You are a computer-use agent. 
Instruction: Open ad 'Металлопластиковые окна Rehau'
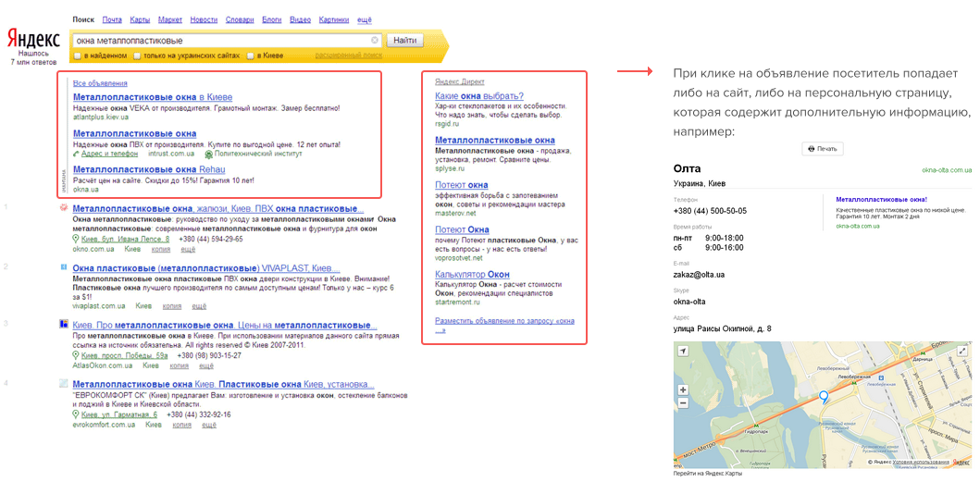(149, 169)
